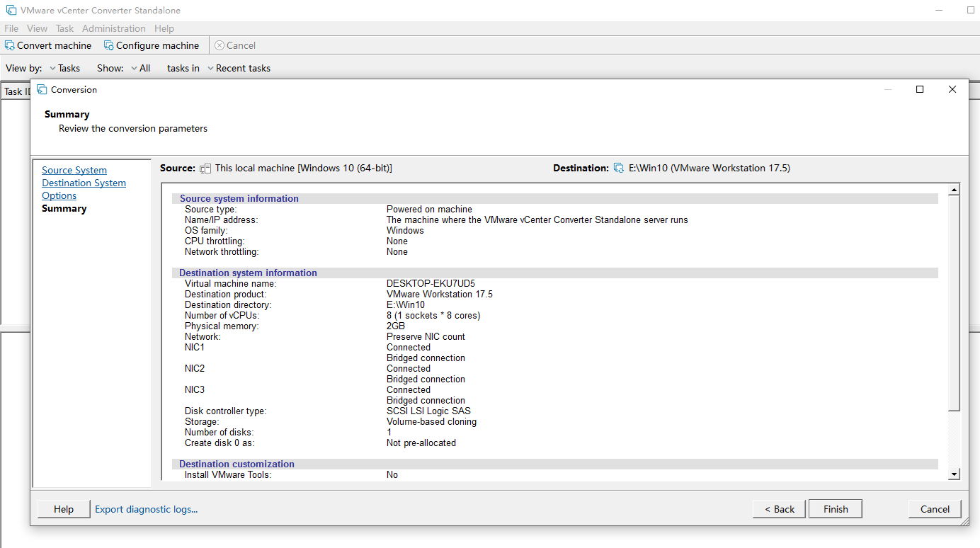Click the summary scrollbar down arrow
980x548 pixels.
point(954,474)
